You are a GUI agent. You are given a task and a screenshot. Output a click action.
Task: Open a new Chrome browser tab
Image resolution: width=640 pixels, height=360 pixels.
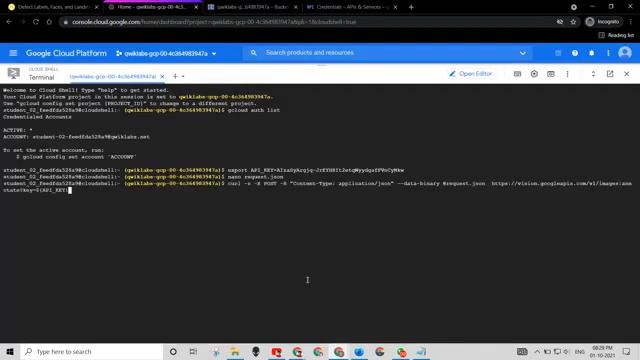click(x=411, y=7)
